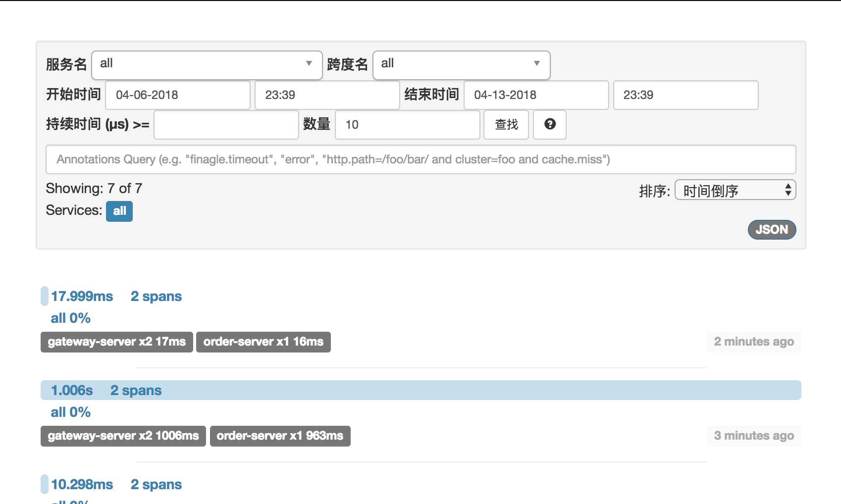Viewport: 841px width, 504px height.
Task: Focus the start time field 23:39
Action: click(327, 95)
